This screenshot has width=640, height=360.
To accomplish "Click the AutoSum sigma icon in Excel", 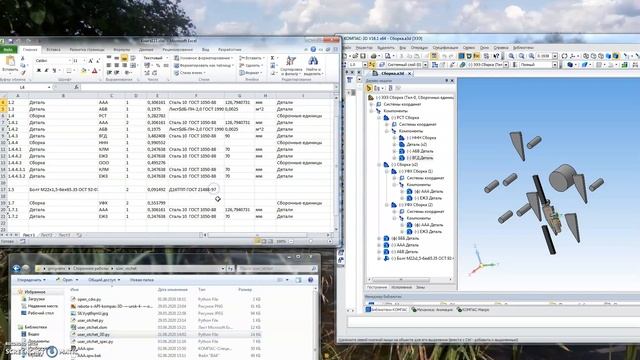I will click(x=273, y=58).
